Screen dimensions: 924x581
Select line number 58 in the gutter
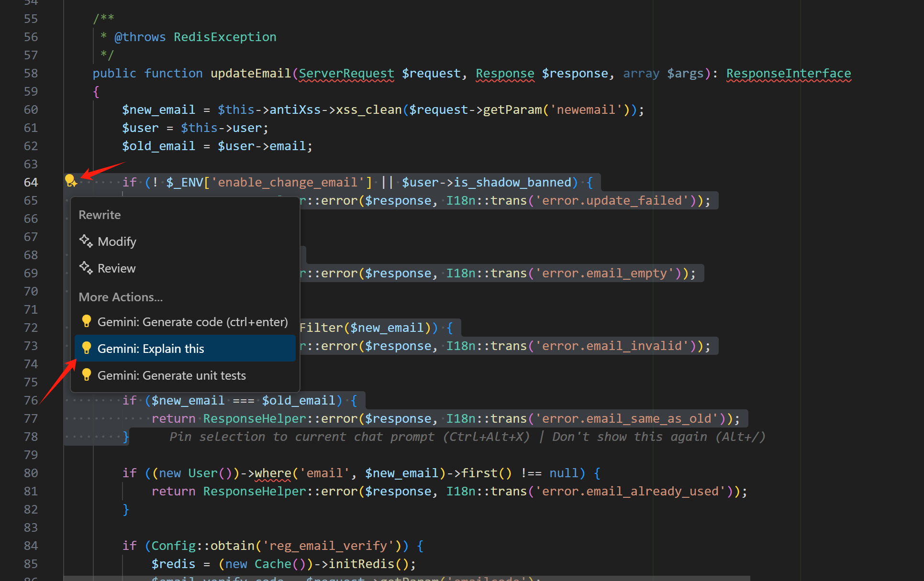point(31,73)
